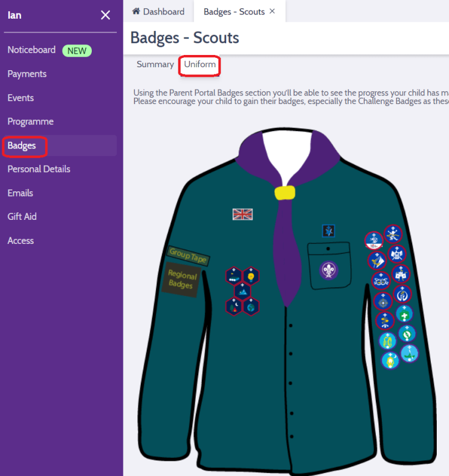Open Programme in the sidebar
Screen dimensions: 449x476
pyautogui.click(x=30, y=122)
